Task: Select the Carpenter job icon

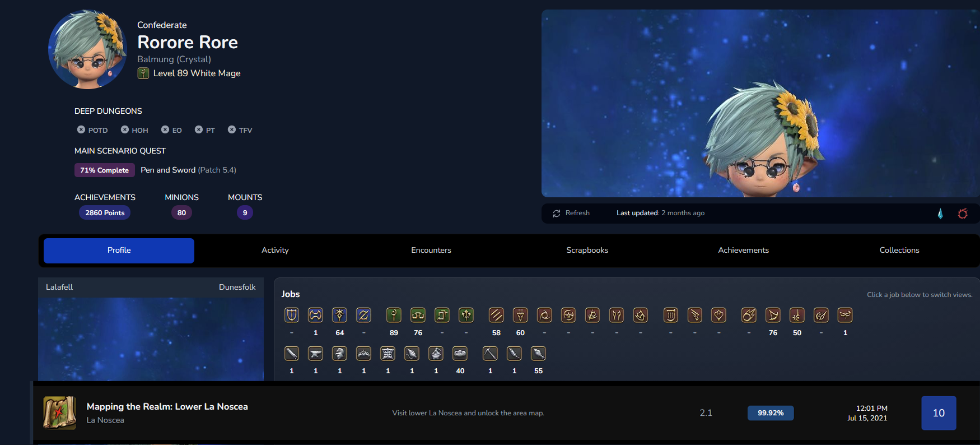Action: pyautogui.click(x=292, y=353)
